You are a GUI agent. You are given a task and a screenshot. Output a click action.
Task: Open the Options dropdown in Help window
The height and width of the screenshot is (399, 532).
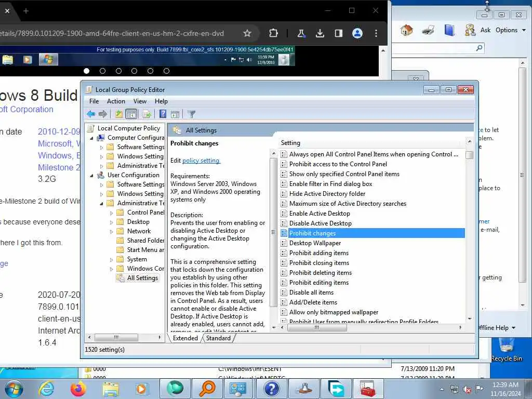click(x=511, y=30)
